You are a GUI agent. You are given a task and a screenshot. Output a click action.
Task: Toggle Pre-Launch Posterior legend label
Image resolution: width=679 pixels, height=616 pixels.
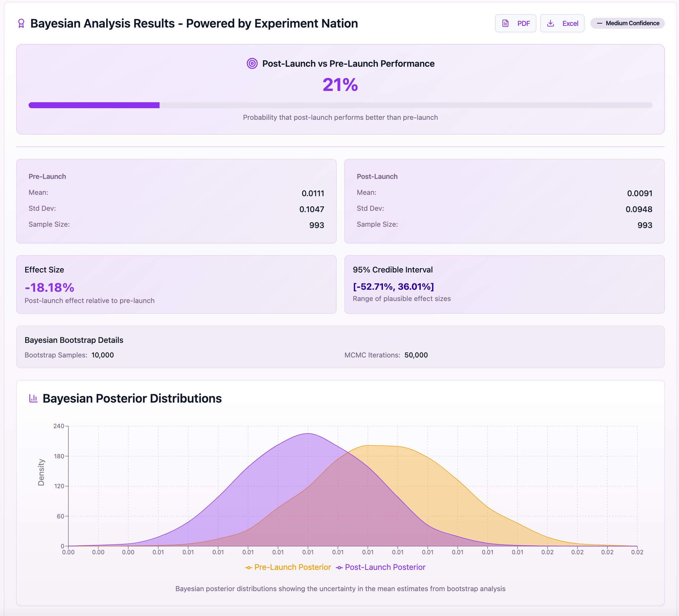[292, 567]
